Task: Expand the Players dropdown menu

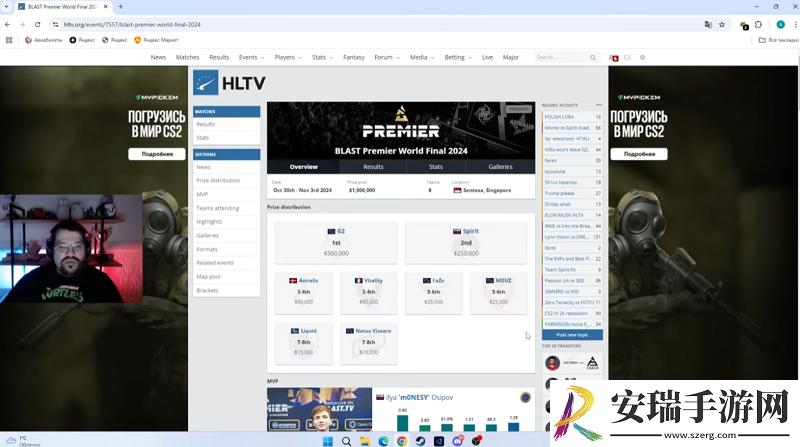Action: pyautogui.click(x=288, y=58)
